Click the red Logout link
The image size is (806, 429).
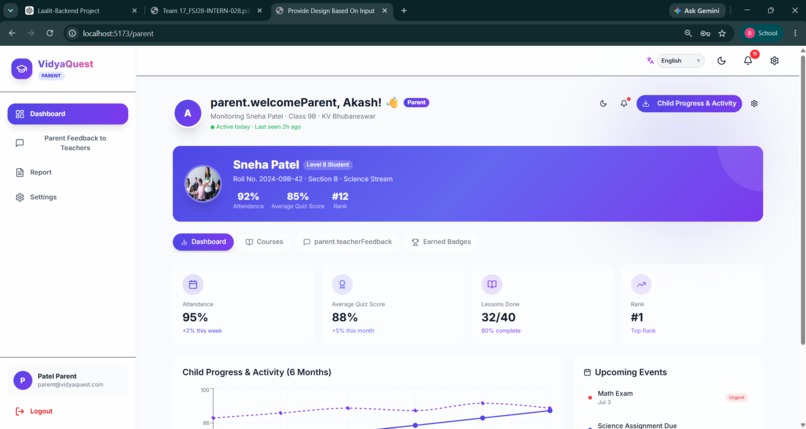[34, 411]
